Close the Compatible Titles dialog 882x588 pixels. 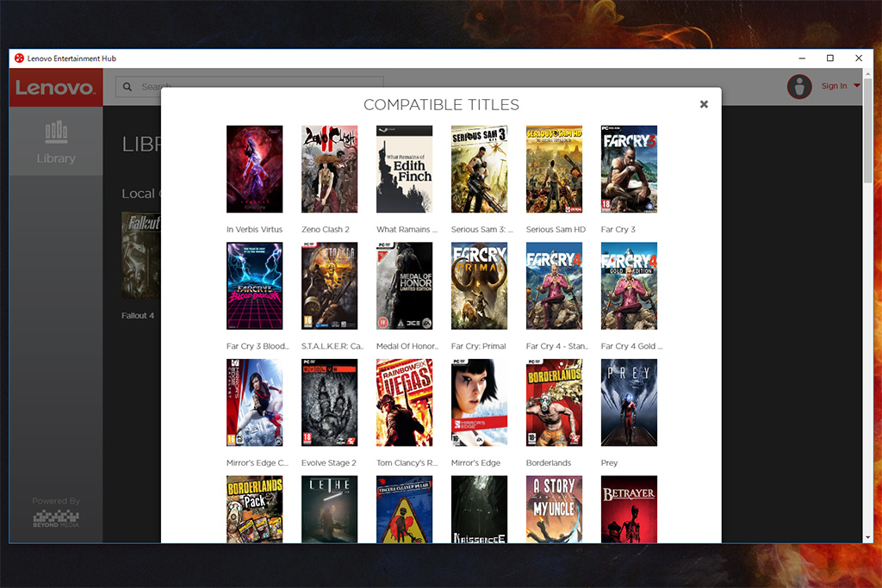click(704, 104)
